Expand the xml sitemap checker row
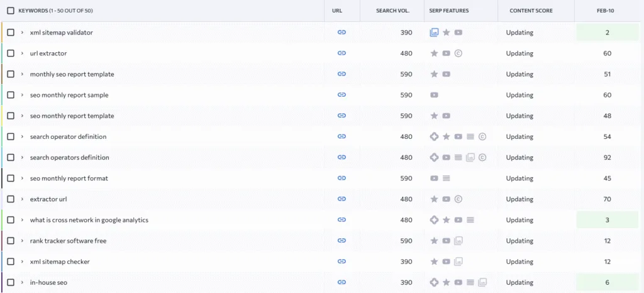644x293 pixels. point(22,262)
